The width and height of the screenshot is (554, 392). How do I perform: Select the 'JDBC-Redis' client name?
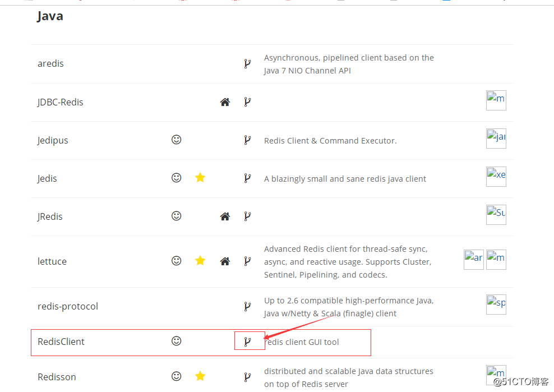[61, 102]
